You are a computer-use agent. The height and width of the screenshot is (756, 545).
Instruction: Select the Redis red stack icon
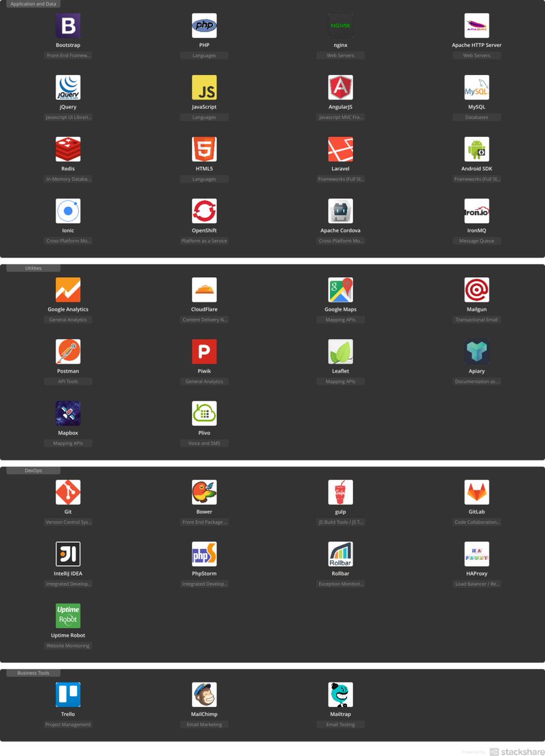(68, 149)
